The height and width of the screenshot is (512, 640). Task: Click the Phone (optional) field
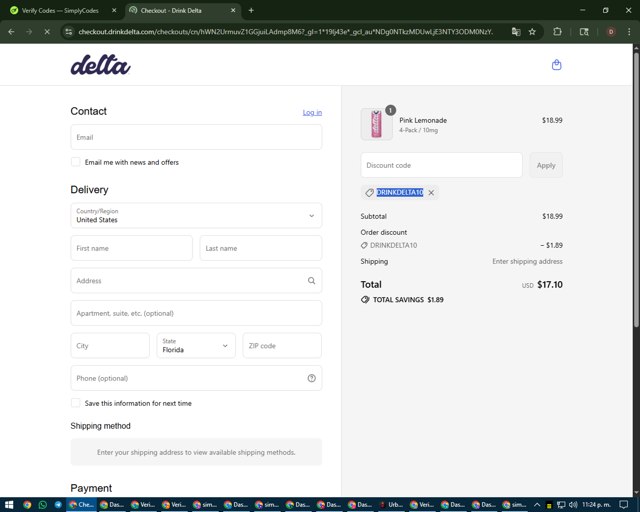196,378
